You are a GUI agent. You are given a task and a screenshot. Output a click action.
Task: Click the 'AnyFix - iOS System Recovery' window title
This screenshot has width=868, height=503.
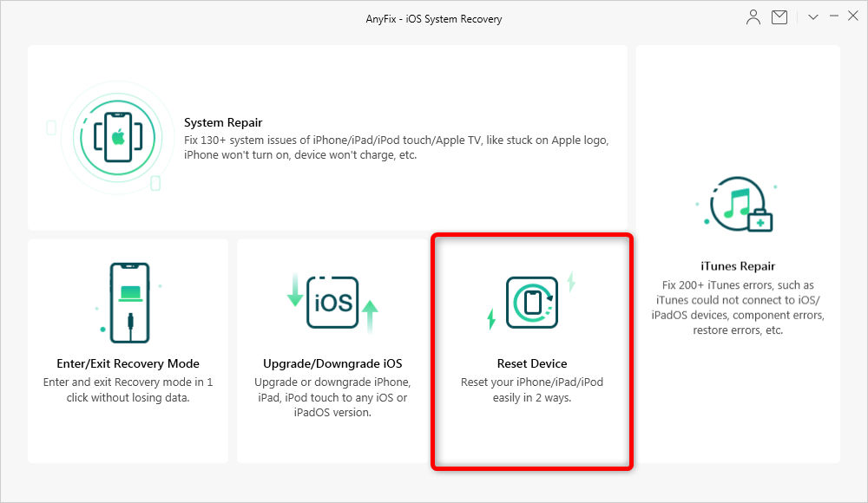pyautogui.click(x=434, y=19)
